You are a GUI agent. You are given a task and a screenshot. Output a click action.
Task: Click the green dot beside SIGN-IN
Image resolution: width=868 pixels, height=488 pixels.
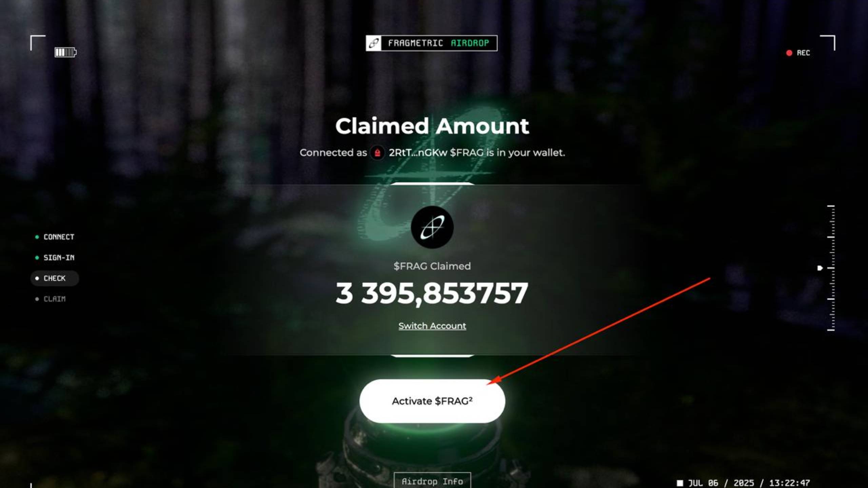coord(37,258)
